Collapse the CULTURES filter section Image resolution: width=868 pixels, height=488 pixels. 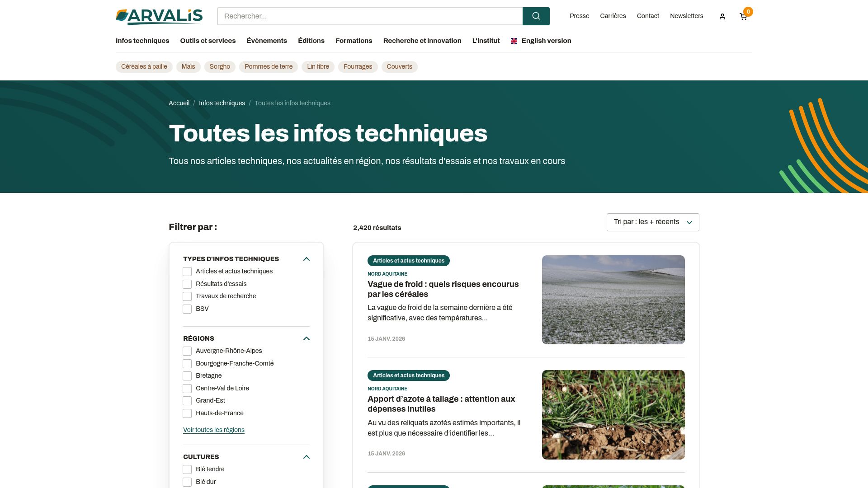pyautogui.click(x=307, y=457)
